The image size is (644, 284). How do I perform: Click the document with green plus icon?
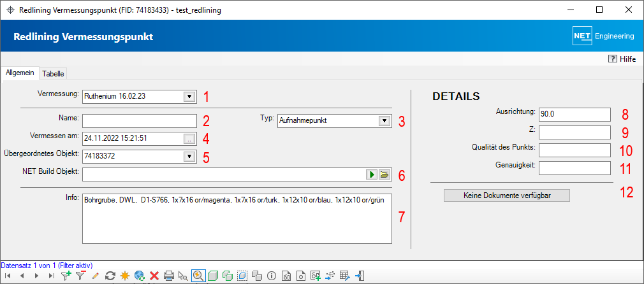coord(316,276)
